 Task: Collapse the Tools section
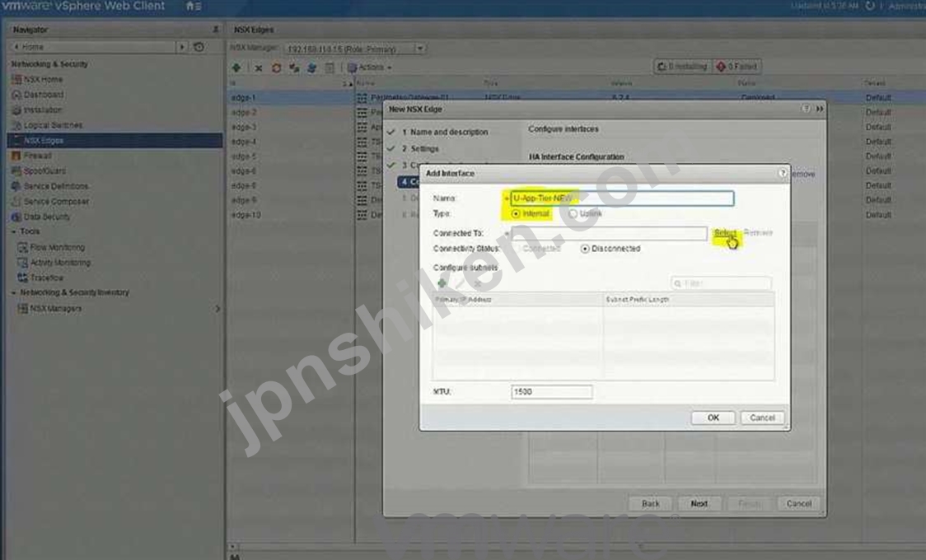[x=13, y=232]
